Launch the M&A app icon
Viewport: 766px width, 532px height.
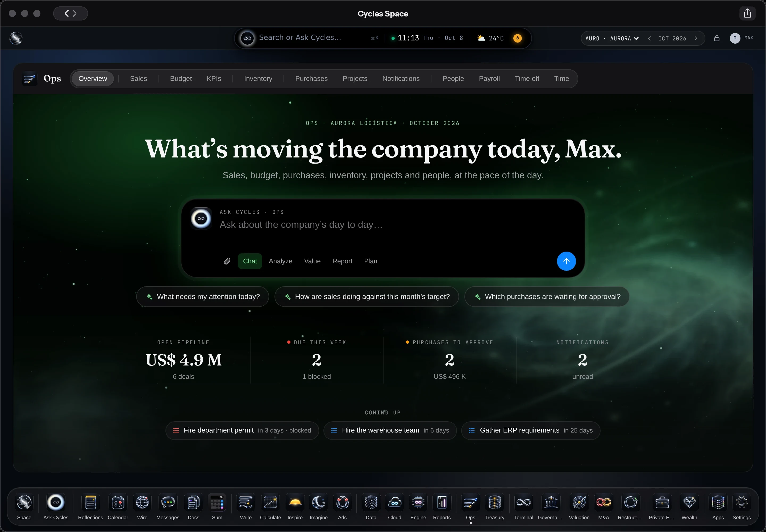[x=603, y=502]
